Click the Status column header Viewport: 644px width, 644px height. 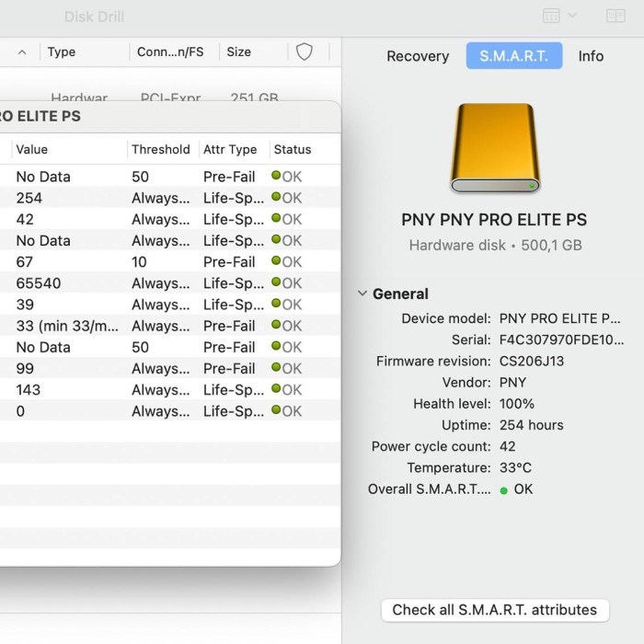click(293, 149)
